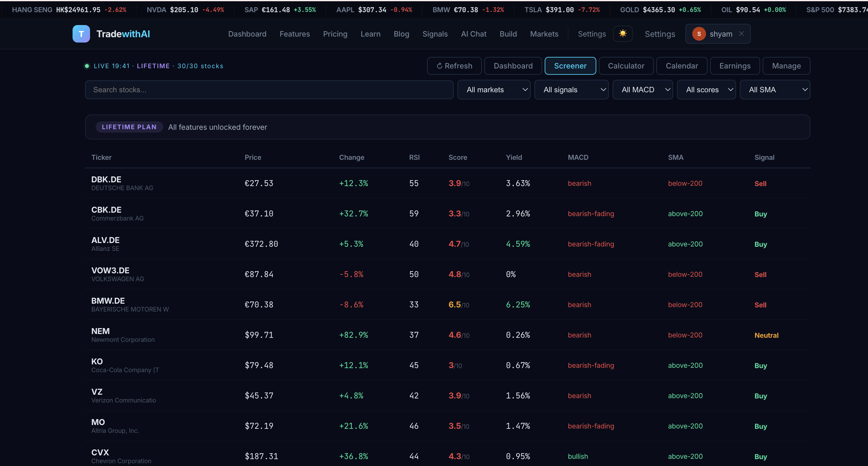Screen dimensions: 868x466
Task: Select VOW3.DE Volkswagen ticker
Action: coord(110,270)
